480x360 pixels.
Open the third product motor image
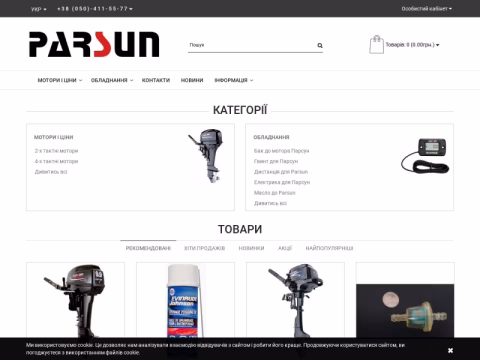(295, 300)
